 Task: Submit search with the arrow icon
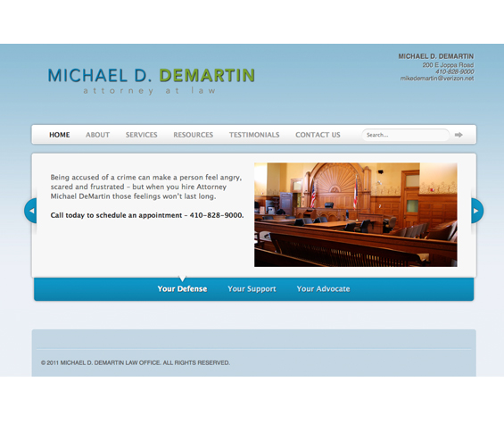459,135
